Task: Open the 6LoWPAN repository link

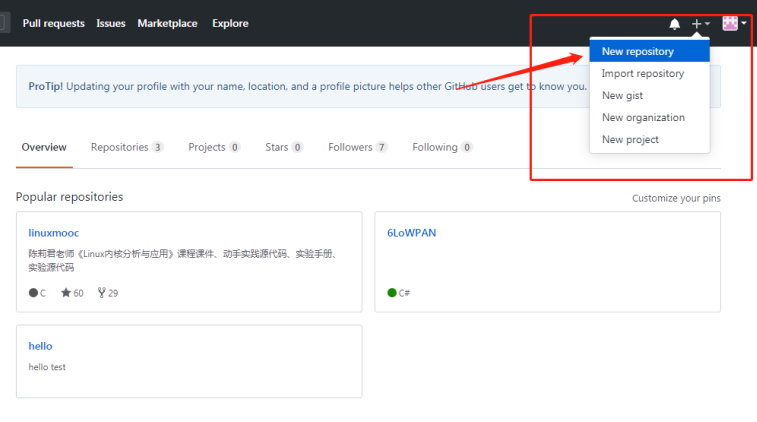Action: [411, 233]
